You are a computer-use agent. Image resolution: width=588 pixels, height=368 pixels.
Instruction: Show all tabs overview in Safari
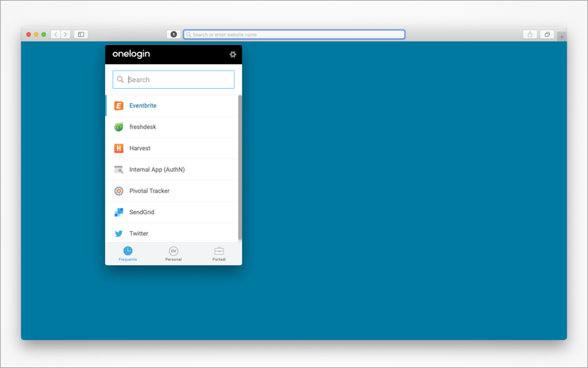(x=547, y=35)
